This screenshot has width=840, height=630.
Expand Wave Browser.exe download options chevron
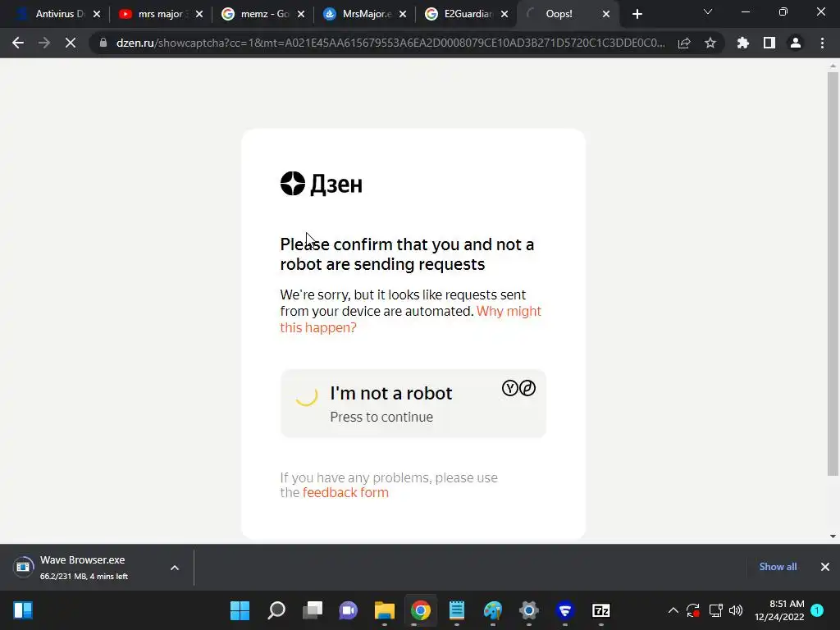175,568
